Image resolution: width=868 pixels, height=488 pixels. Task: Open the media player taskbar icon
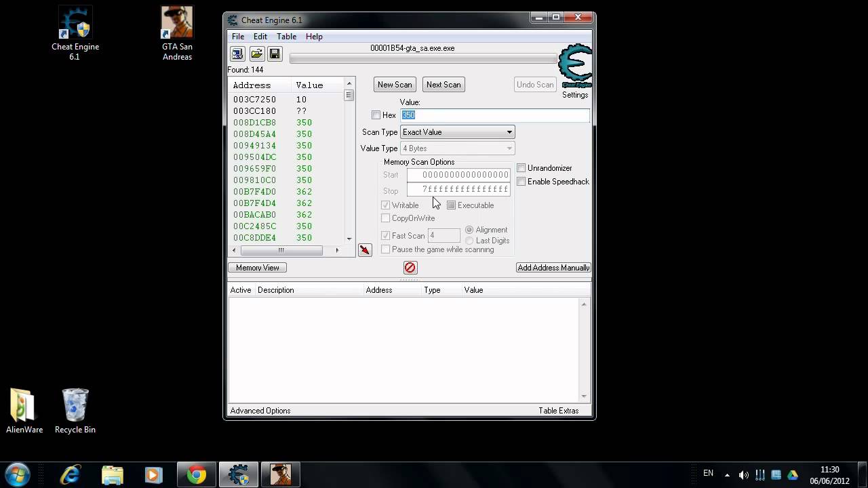[x=153, y=475]
